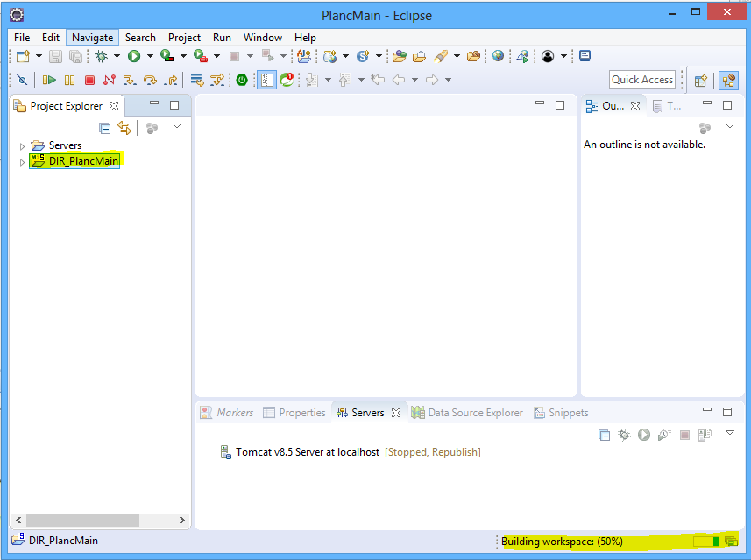
Task: Toggle the Java EE perspective button
Action: [x=727, y=80]
